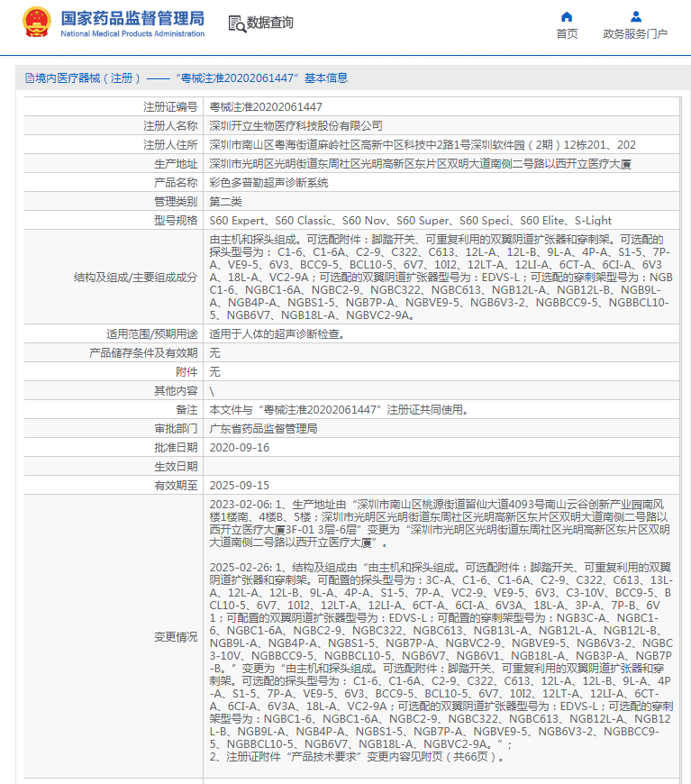Select change entry dated 2025-02-26
691x784 pixels.
point(441,656)
